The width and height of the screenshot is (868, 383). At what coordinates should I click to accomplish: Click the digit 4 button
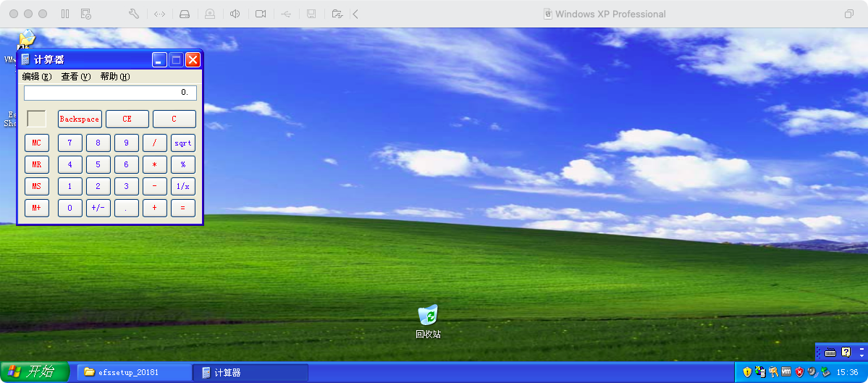click(70, 165)
